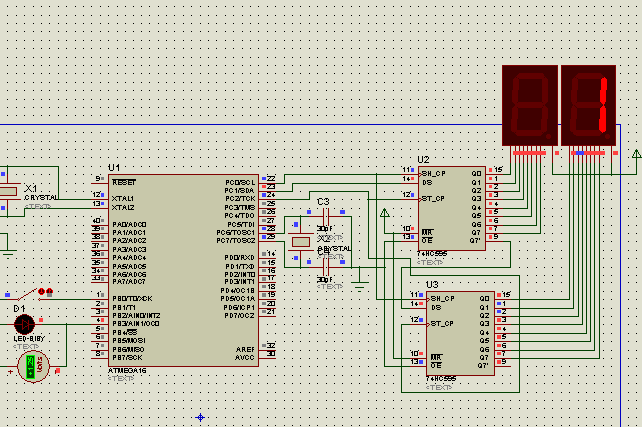Click the RESET pin label on U1

click(x=125, y=183)
